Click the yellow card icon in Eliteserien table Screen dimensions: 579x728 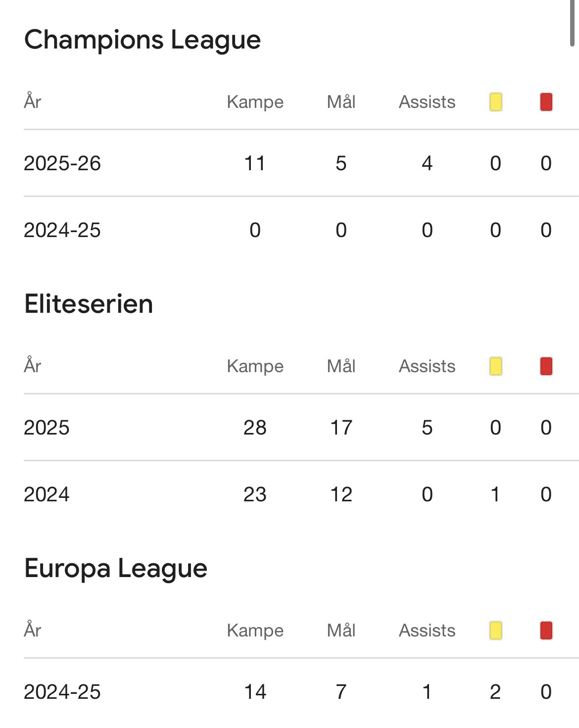495,366
